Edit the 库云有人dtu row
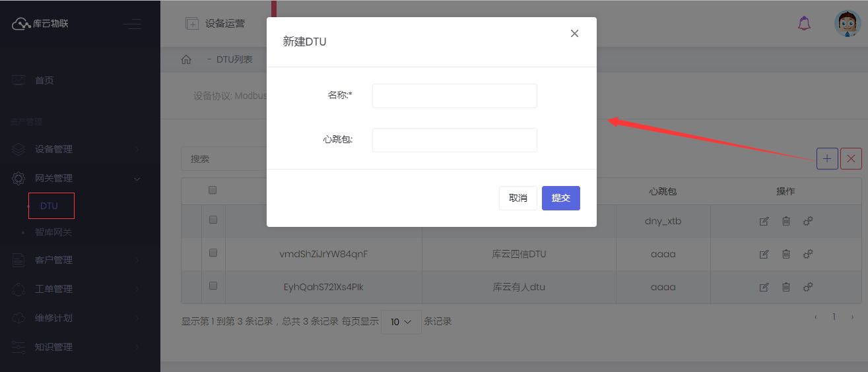This screenshot has height=372, width=868. tap(764, 287)
